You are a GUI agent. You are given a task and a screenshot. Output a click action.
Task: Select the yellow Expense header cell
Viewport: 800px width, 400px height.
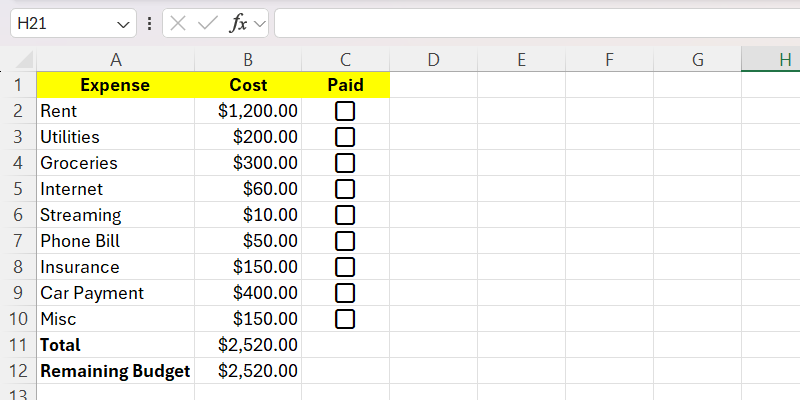click(115, 85)
